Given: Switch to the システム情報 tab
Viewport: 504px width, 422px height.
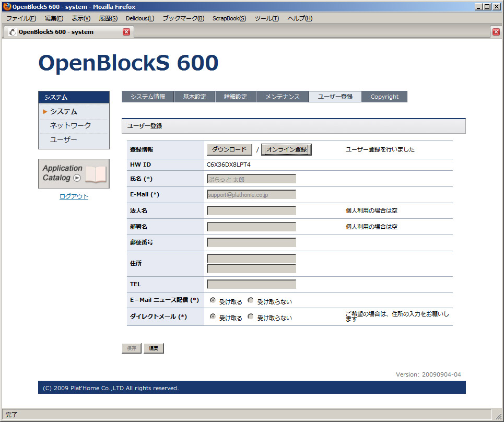Looking at the screenshot, I should pyautogui.click(x=148, y=97).
